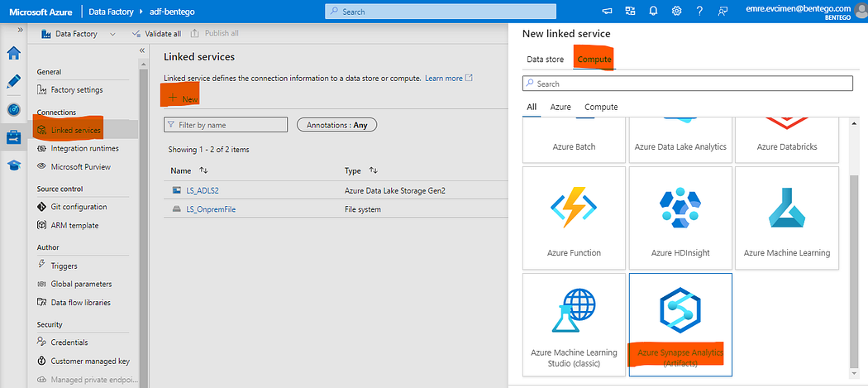Open the Author pencil icon
Screen dimensions: 868x388
[x=13, y=81]
